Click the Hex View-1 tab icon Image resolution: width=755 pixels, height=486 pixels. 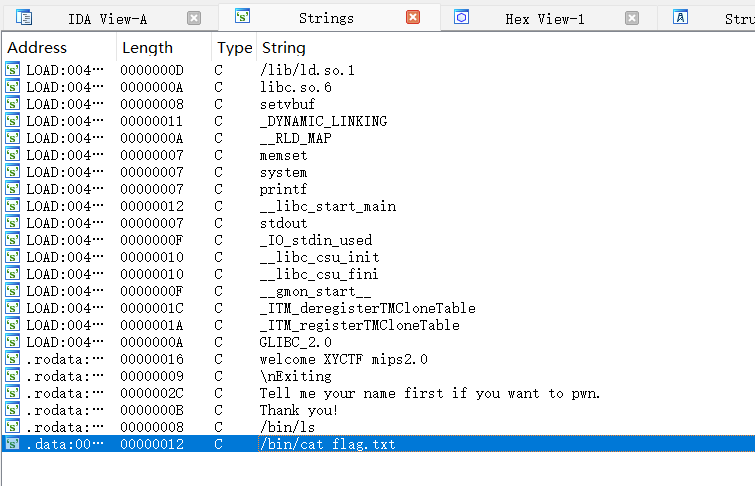pyautogui.click(x=461, y=17)
